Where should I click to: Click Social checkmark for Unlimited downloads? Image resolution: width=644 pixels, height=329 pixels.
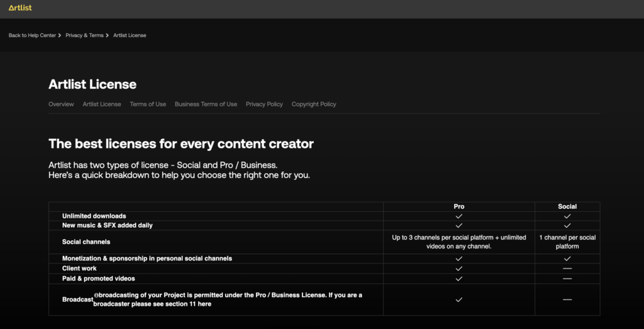567,216
